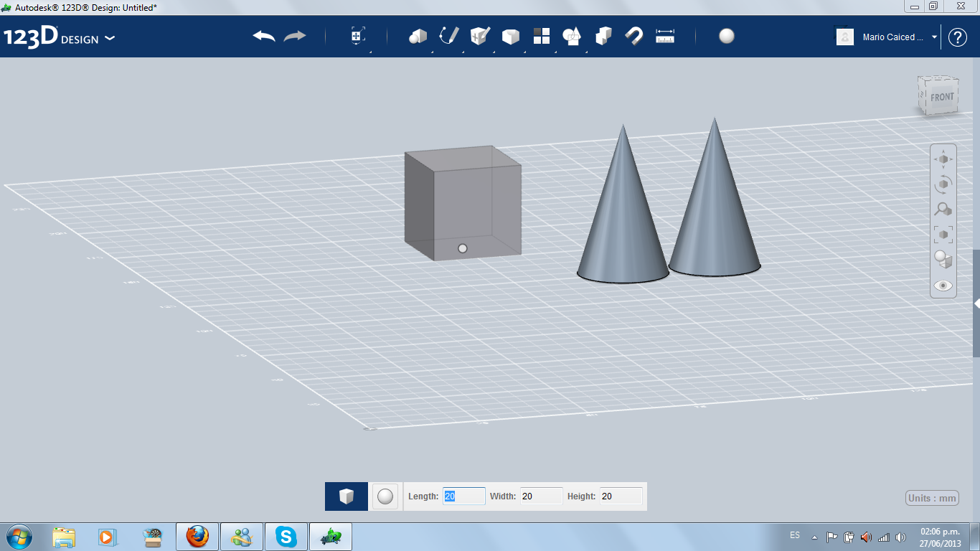Click the Width input field
This screenshot has width=980, height=551.
tap(541, 496)
